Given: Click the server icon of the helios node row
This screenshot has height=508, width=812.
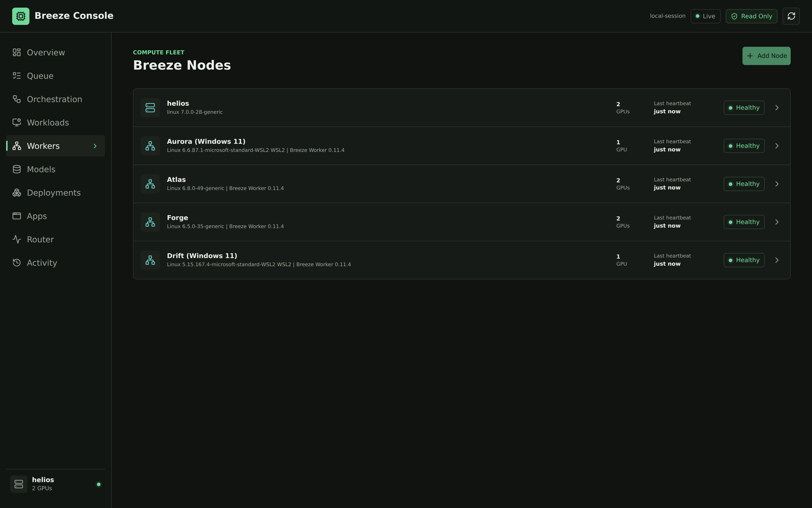Looking at the screenshot, I should [x=150, y=107].
